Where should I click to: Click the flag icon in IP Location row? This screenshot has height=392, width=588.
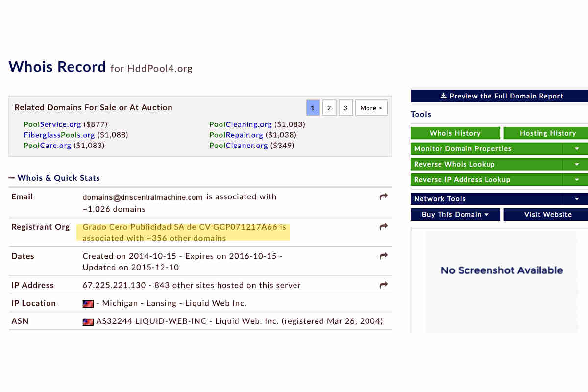coord(88,304)
